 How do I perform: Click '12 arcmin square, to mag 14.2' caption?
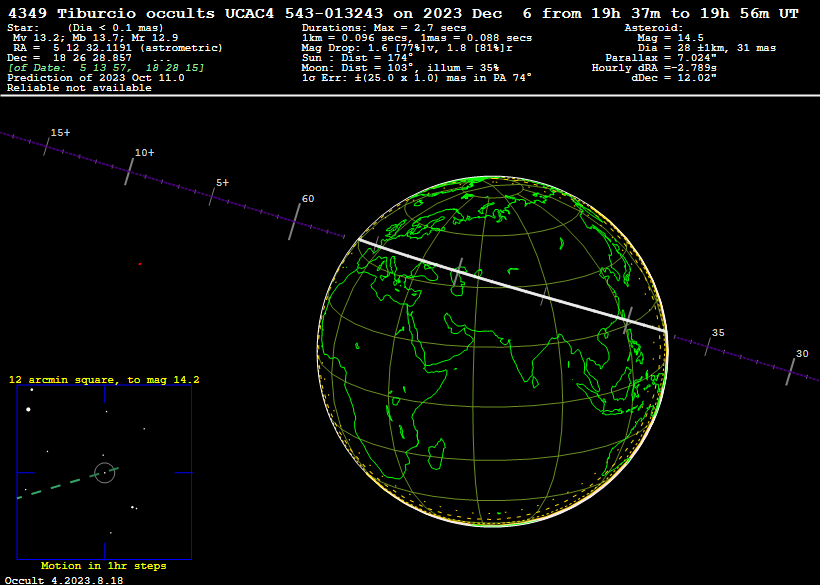(x=104, y=380)
